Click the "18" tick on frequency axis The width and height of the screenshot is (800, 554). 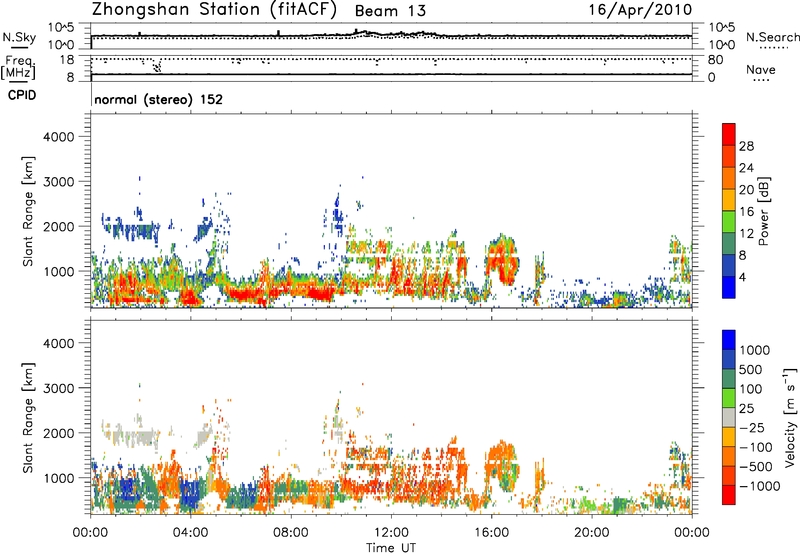67,60
